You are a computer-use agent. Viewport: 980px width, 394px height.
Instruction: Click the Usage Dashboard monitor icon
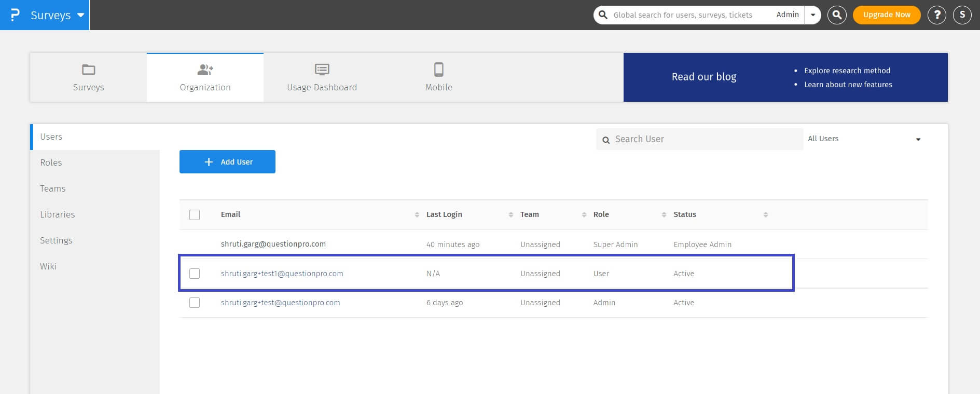click(x=322, y=70)
